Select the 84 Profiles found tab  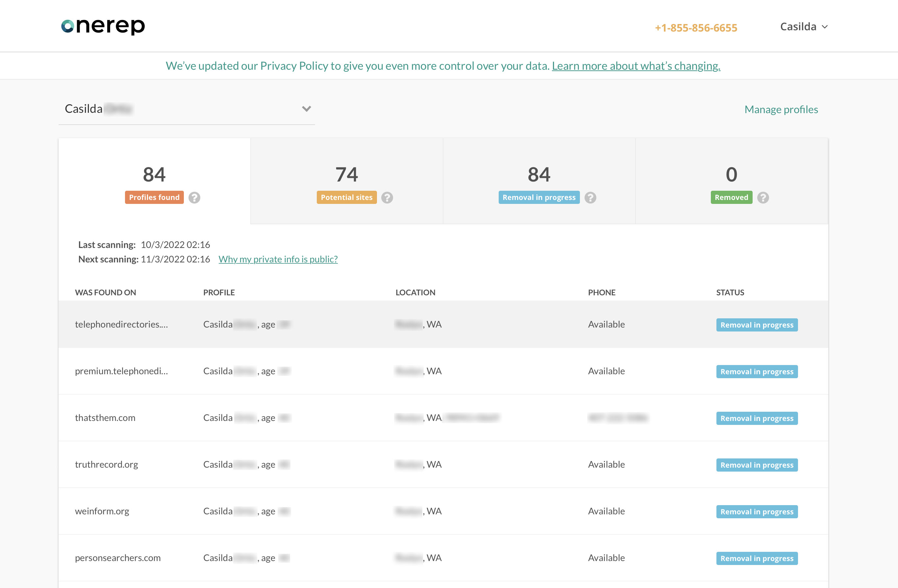tap(154, 182)
